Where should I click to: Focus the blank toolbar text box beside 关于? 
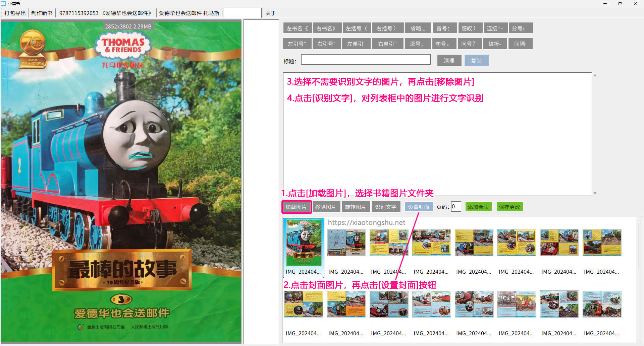(243, 13)
